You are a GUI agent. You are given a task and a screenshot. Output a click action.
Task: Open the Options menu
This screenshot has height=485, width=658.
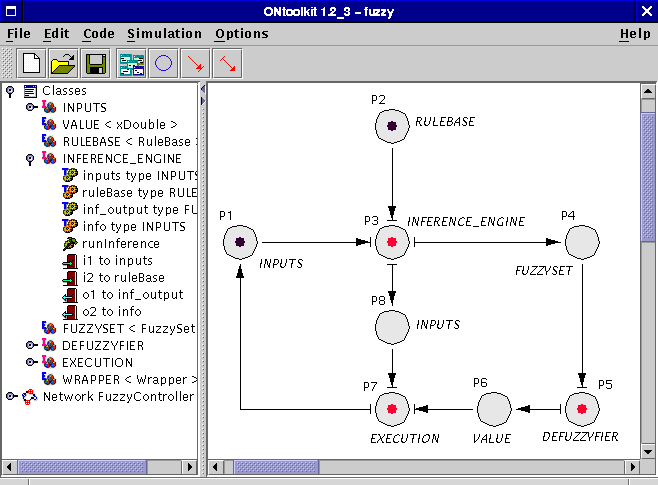242,34
